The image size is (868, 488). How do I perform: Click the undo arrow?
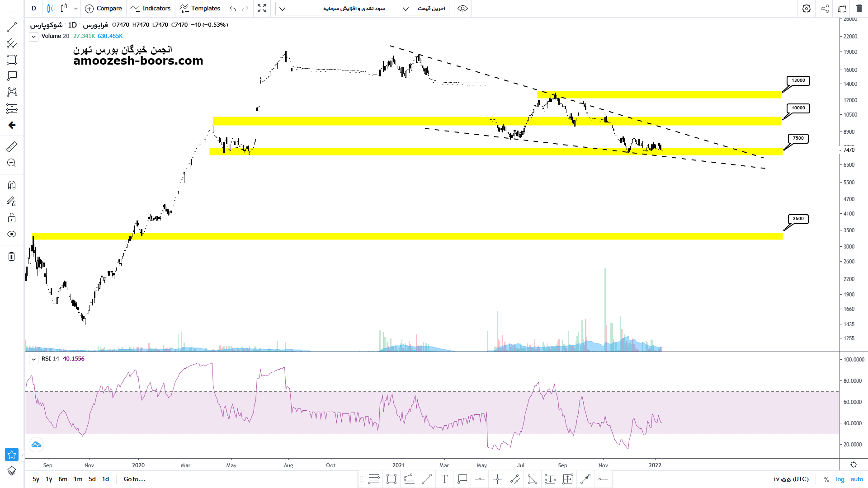(x=233, y=9)
